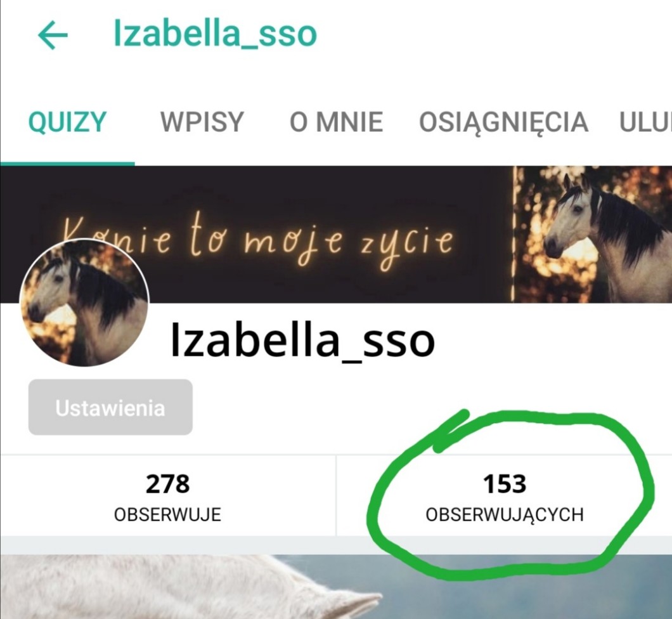Open the 278 OBSERWUJE following list
The image size is (672, 619).
click(x=167, y=496)
